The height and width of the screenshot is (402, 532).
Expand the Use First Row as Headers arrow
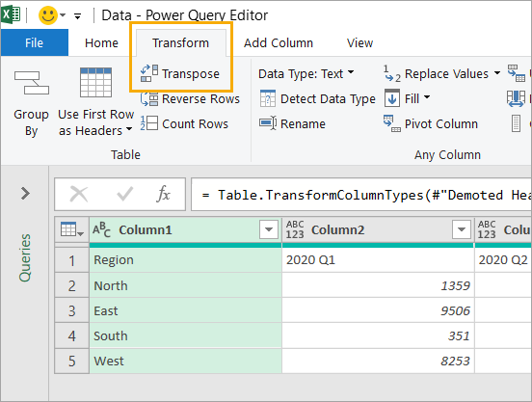[129, 129]
